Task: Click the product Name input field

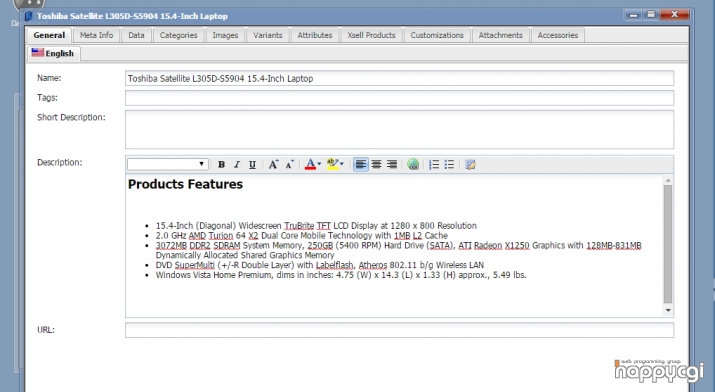Action: [x=399, y=78]
